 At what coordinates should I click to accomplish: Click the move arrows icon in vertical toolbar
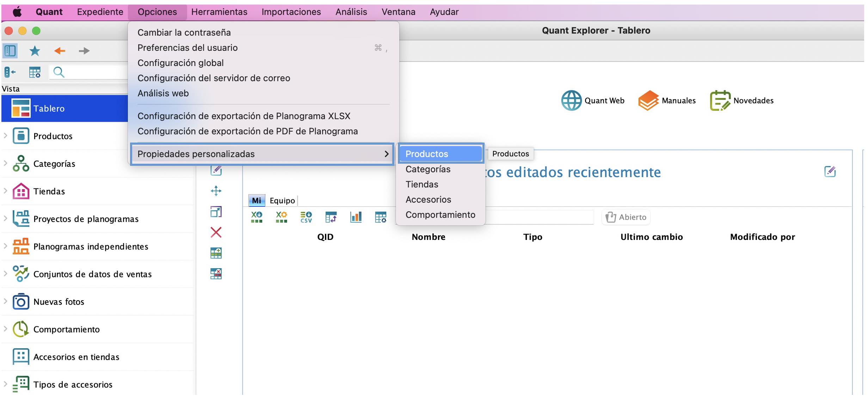click(x=216, y=191)
